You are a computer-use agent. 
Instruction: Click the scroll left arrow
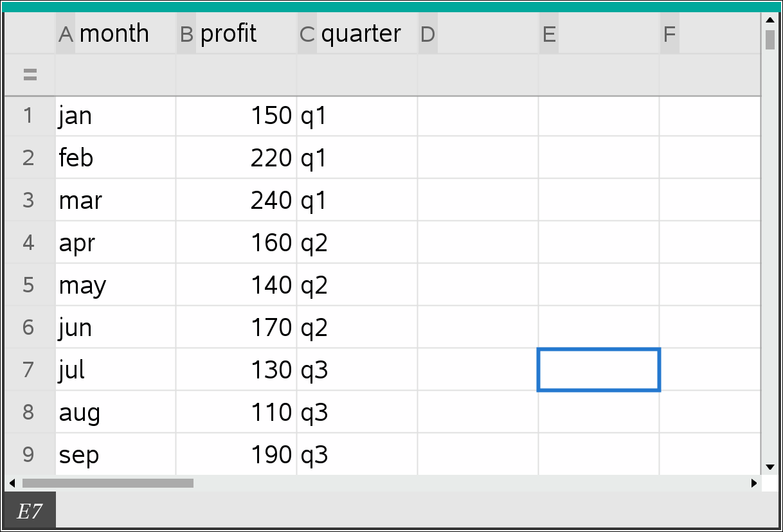(x=11, y=483)
